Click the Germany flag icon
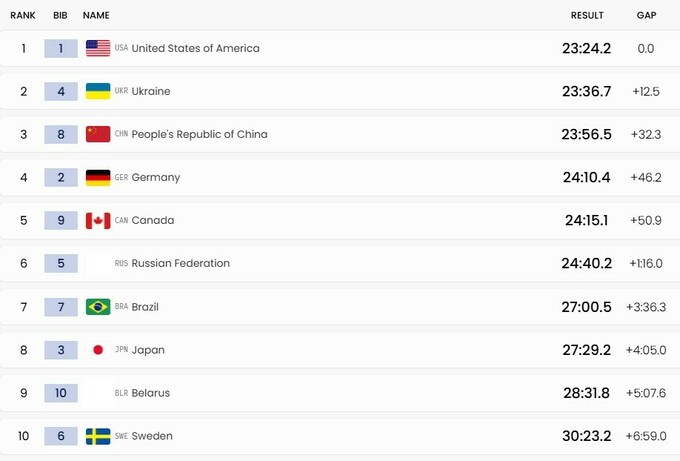Screen dimensions: 680x461 pos(98,177)
